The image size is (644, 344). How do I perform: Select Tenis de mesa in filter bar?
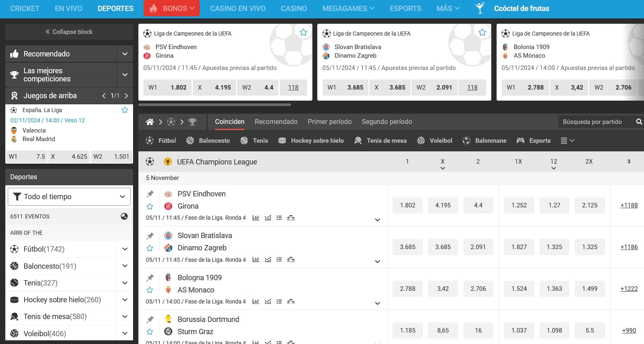[380, 141]
